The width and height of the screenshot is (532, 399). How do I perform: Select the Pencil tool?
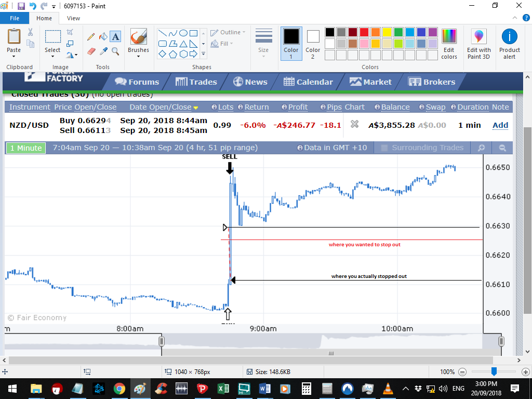(91, 37)
